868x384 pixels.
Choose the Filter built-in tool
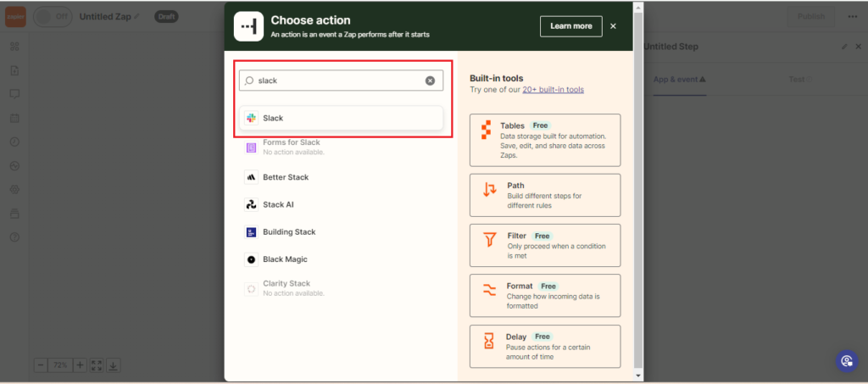[545, 245]
